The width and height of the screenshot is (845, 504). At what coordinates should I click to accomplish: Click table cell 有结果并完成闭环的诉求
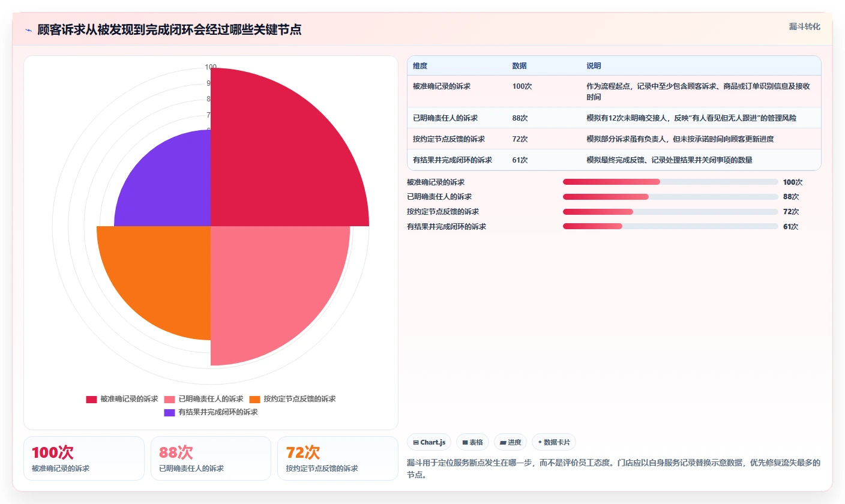pyautogui.click(x=453, y=160)
